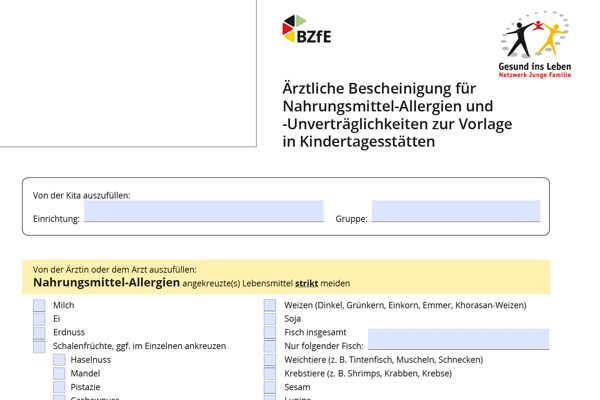The image size is (600, 400).
Task: Click the fish name text field
Action: click(458, 339)
